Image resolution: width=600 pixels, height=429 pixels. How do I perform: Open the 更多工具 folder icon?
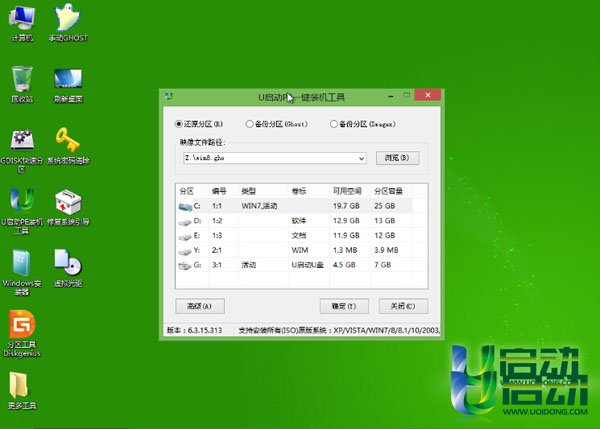tap(22, 390)
